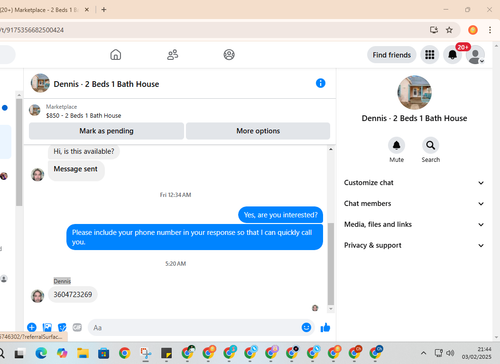The image size is (500, 364).
Task: Open the Facebook menu grid icon
Action: 430,55
